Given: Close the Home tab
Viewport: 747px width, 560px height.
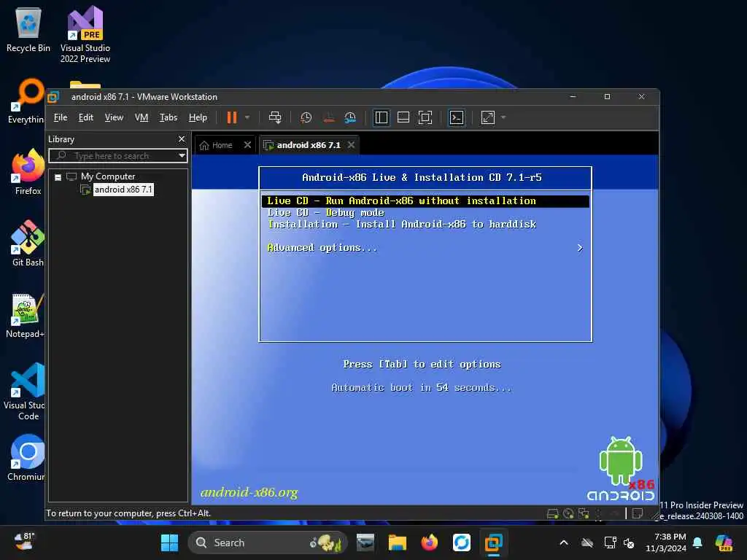Looking at the screenshot, I should click(x=247, y=145).
